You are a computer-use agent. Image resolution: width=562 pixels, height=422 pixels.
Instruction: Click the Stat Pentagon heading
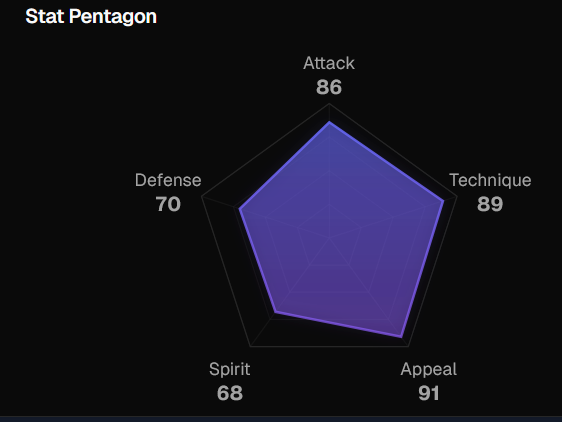point(91,17)
